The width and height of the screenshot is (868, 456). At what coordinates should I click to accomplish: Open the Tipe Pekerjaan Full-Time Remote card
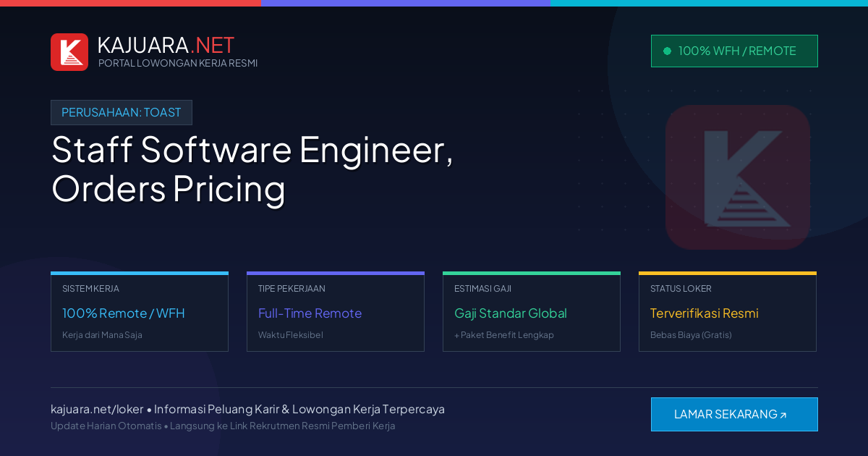336,312
